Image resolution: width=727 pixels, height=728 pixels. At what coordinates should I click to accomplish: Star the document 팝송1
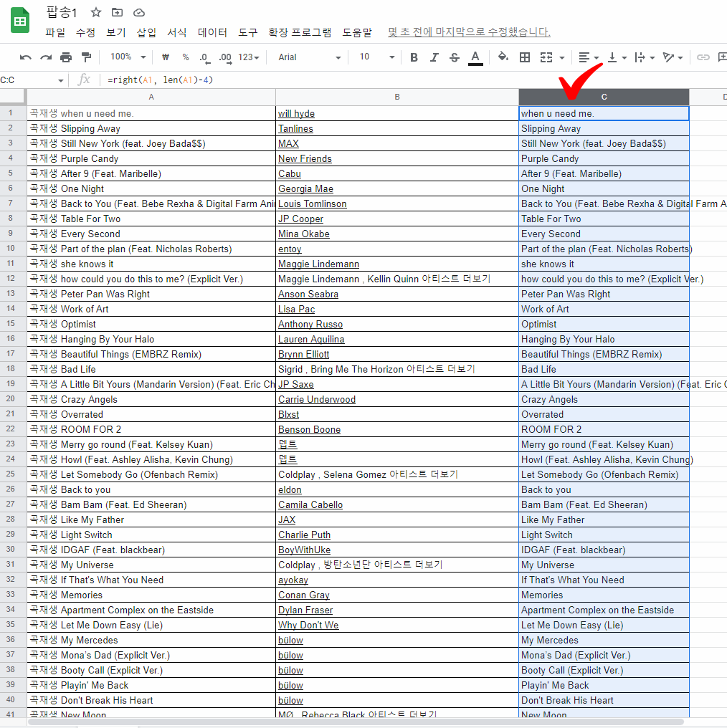(95, 12)
